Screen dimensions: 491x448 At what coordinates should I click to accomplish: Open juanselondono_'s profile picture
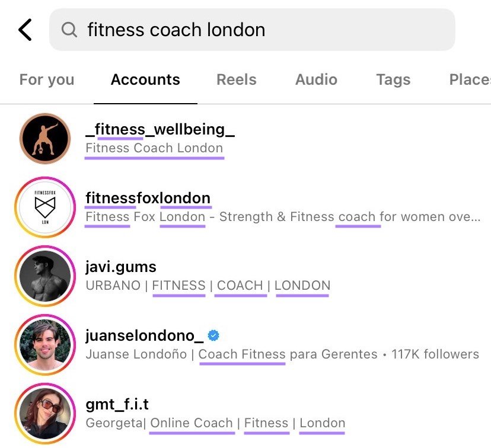pos(44,344)
